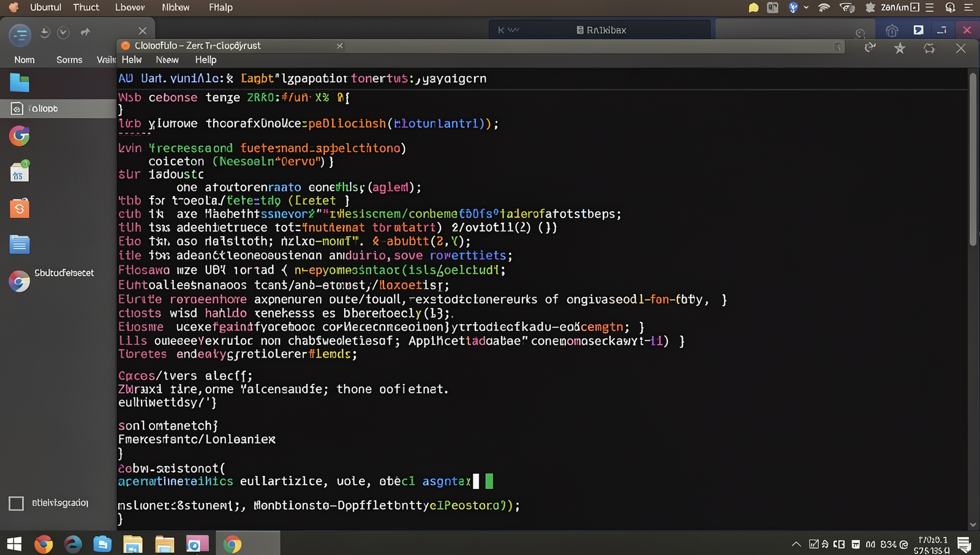The height and width of the screenshot is (555, 980).
Task: Open the active Chrome taskbar icon
Action: [232, 543]
